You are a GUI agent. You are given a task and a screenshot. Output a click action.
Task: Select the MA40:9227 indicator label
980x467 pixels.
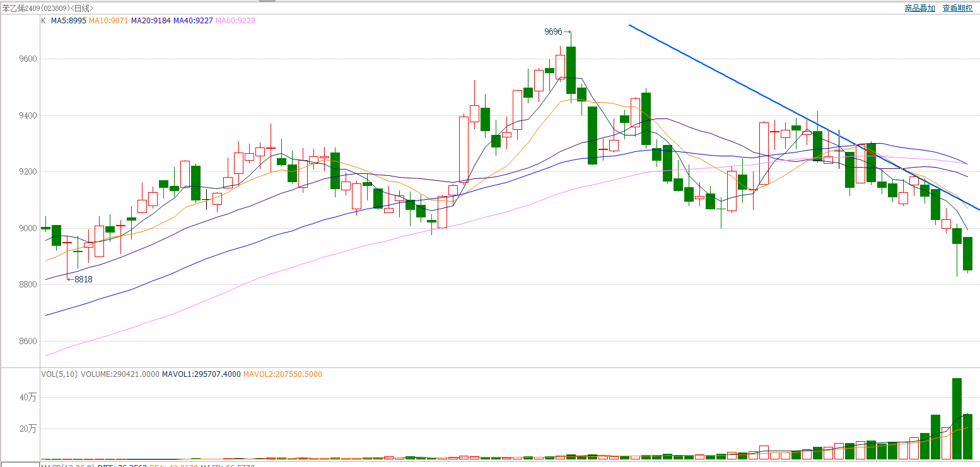pos(194,20)
